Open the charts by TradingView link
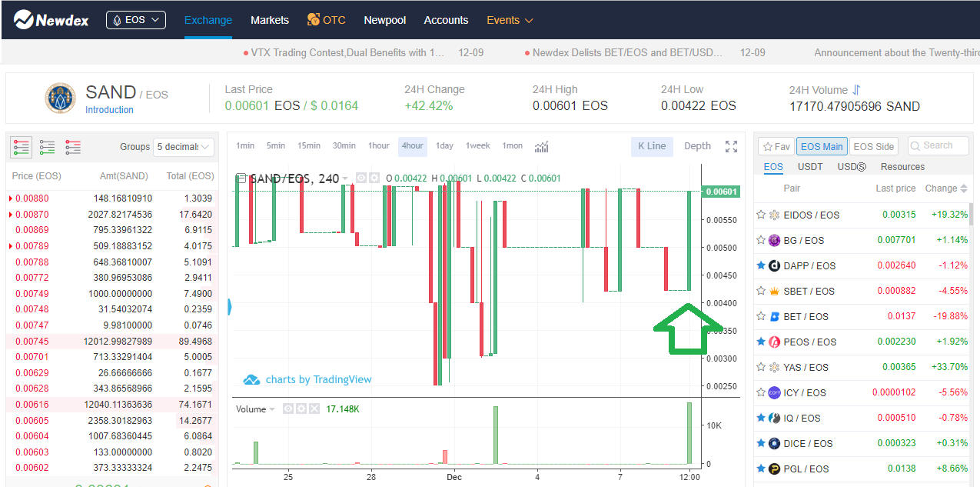 [307, 379]
